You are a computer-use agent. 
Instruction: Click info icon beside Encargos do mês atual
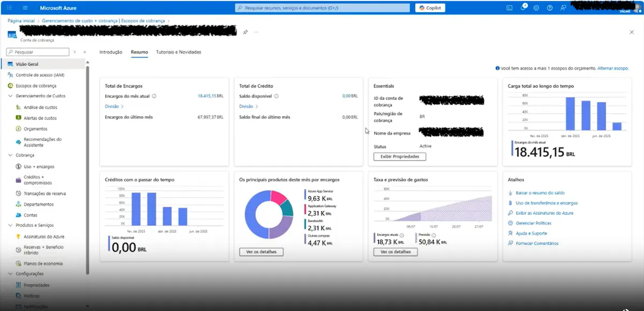point(154,96)
